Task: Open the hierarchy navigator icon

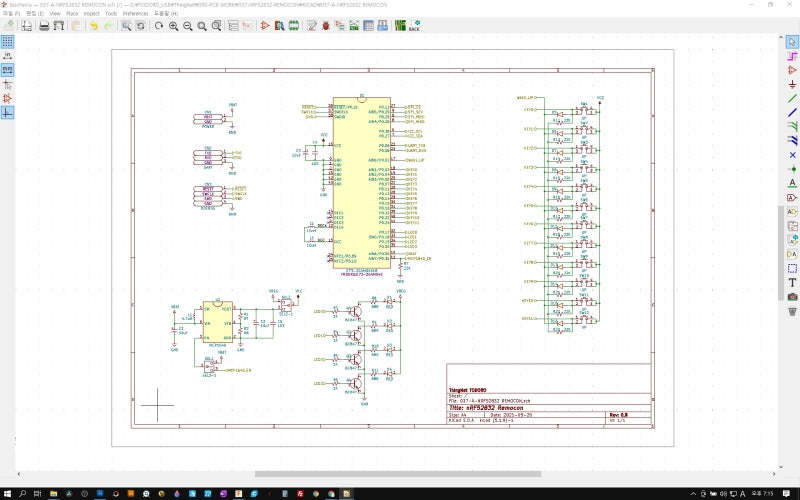Action: (234, 26)
